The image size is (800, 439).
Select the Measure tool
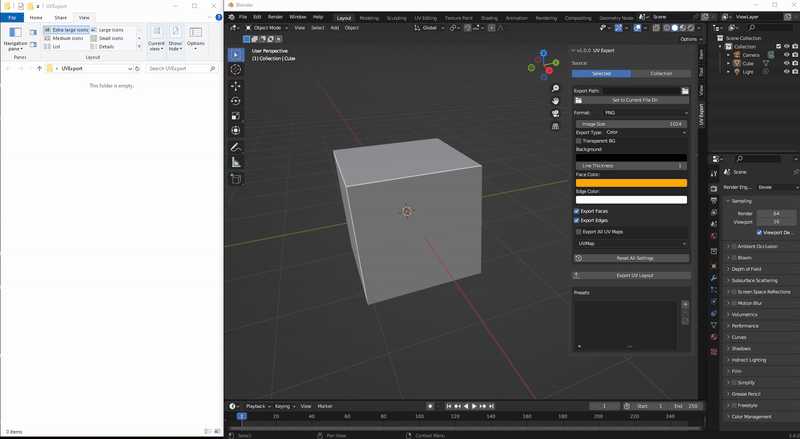pos(235,162)
